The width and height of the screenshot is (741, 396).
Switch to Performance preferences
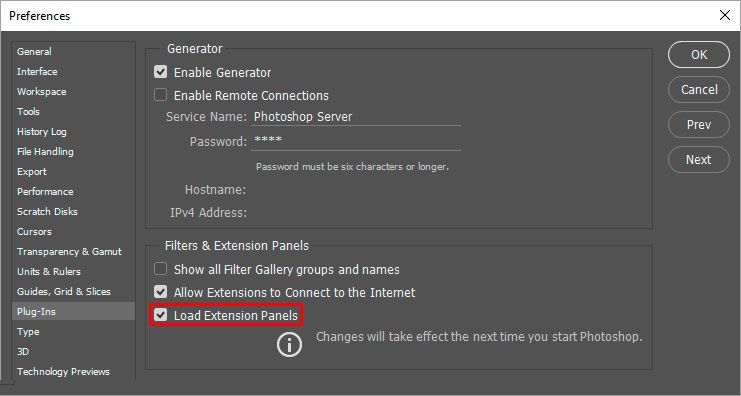45,191
